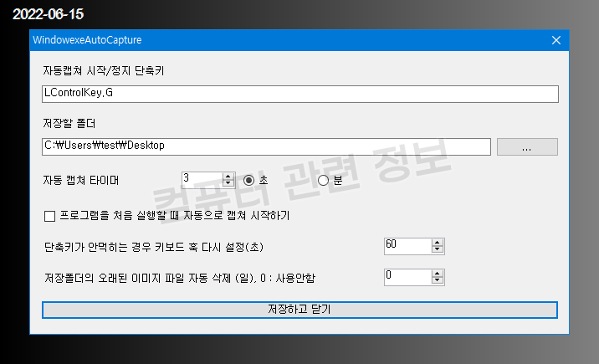Click the capture timer value field

202,180
